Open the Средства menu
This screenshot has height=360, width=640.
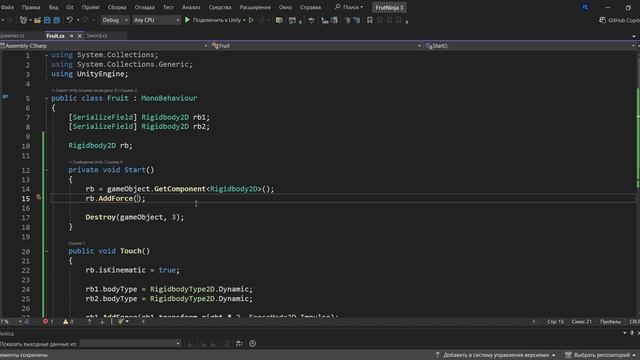[220, 7]
